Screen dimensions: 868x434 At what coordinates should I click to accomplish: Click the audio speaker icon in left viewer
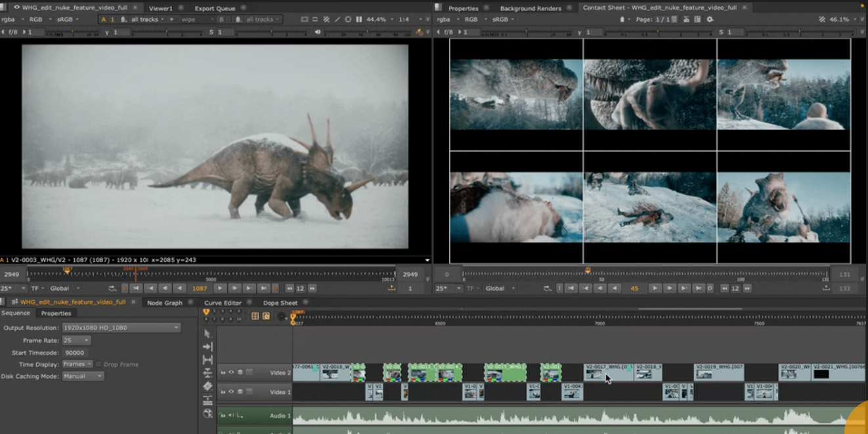(318, 32)
